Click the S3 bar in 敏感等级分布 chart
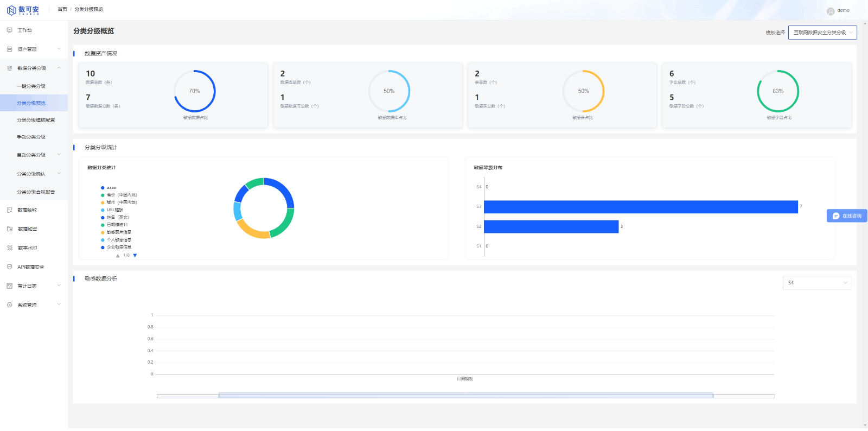The image size is (868, 431). 640,207
